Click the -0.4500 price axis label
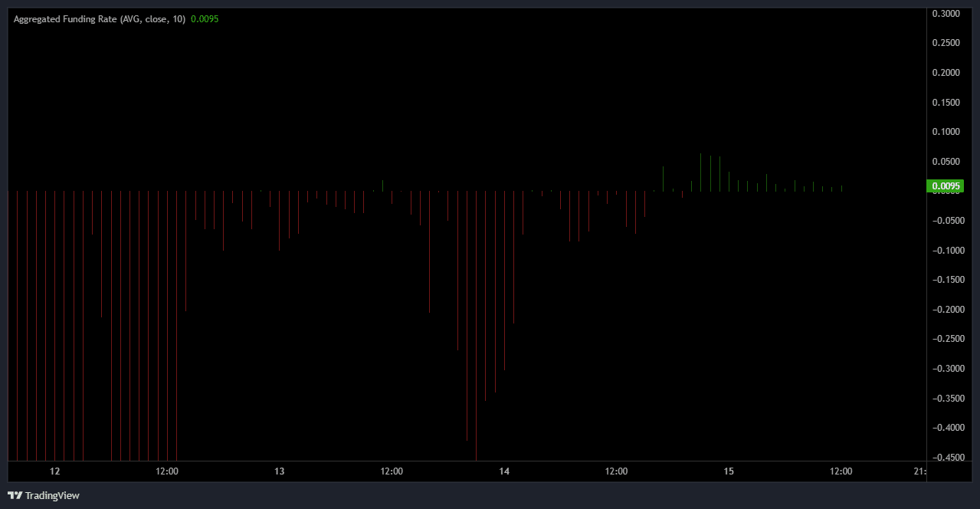 [944, 458]
